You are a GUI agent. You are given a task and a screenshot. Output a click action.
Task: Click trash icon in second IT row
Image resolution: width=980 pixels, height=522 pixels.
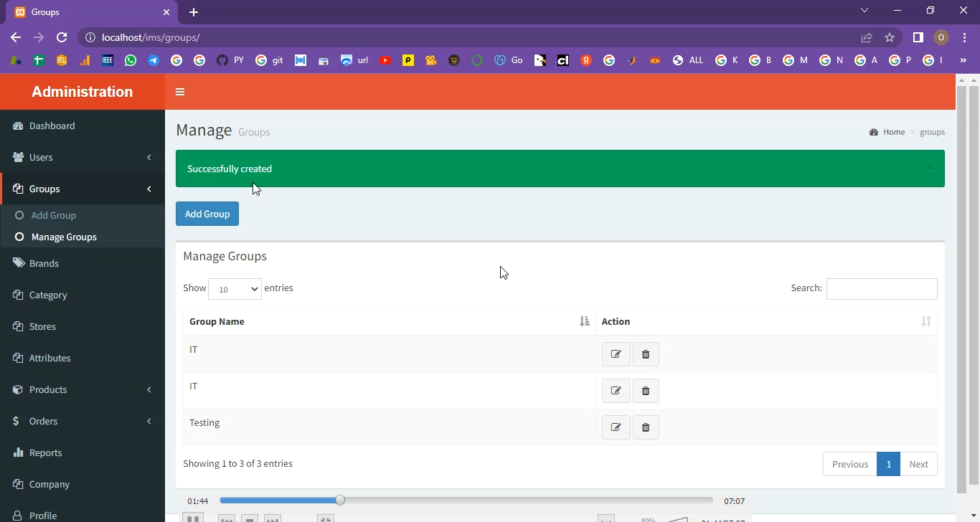click(x=646, y=391)
